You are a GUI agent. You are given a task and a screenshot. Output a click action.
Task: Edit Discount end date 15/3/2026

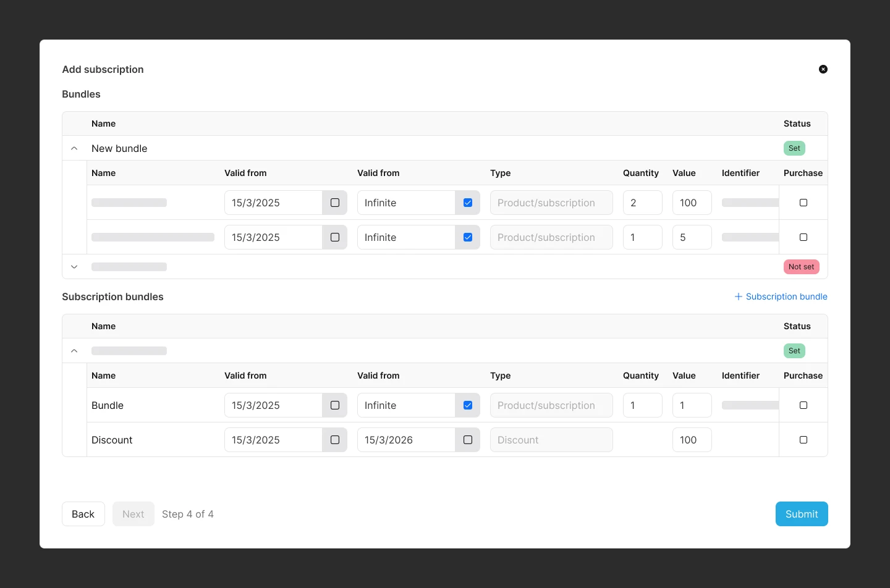pyautogui.click(x=405, y=440)
